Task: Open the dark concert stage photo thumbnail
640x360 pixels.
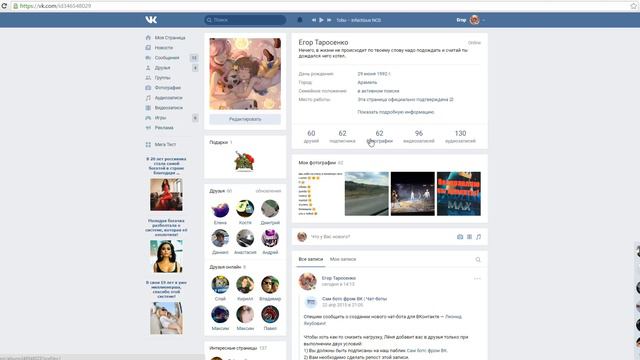Action: click(413, 193)
